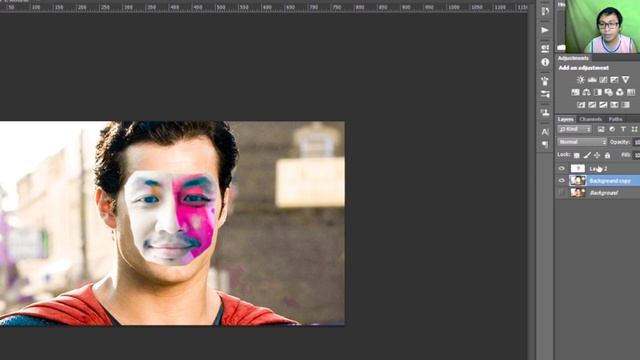Add a Curves adjustment

pos(603,80)
